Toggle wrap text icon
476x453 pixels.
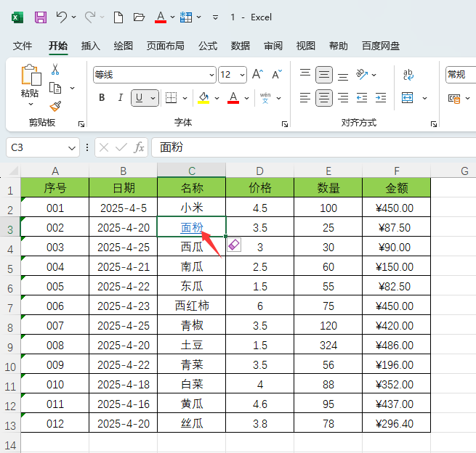tap(408, 75)
